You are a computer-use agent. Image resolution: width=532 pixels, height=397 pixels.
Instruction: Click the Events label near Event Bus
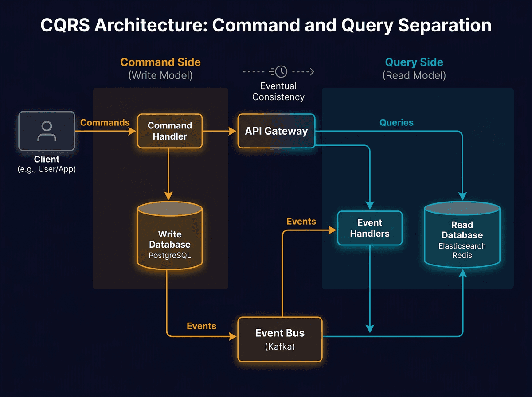point(202,326)
